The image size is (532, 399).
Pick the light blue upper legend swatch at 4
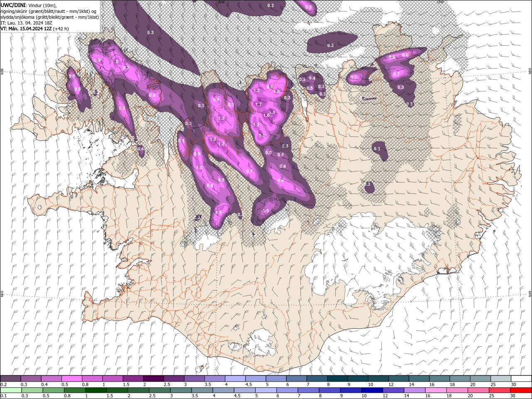235,378
